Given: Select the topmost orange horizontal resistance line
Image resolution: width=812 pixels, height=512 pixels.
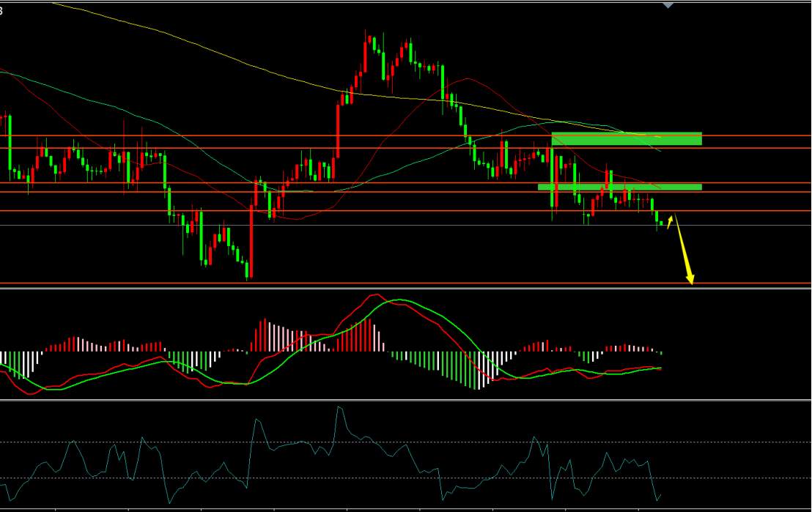Looking at the screenshot, I should point(405,136).
